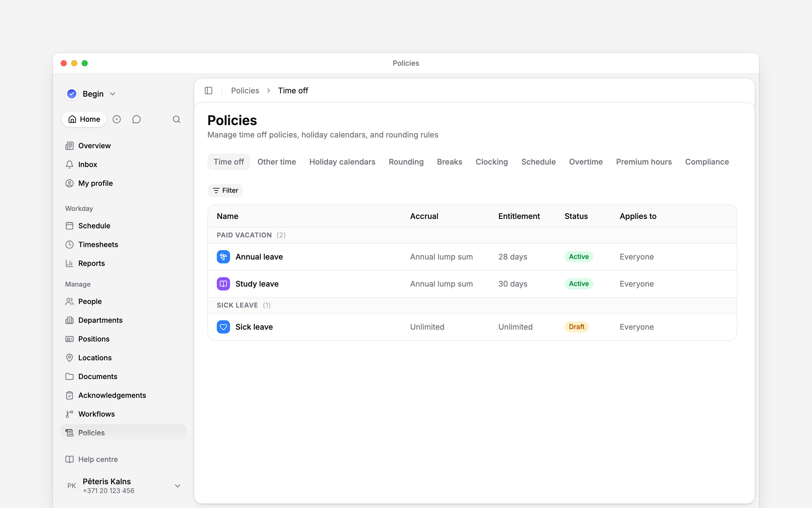Image resolution: width=812 pixels, height=508 pixels.
Task: Open My profile in sidebar
Action: (123, 183)
